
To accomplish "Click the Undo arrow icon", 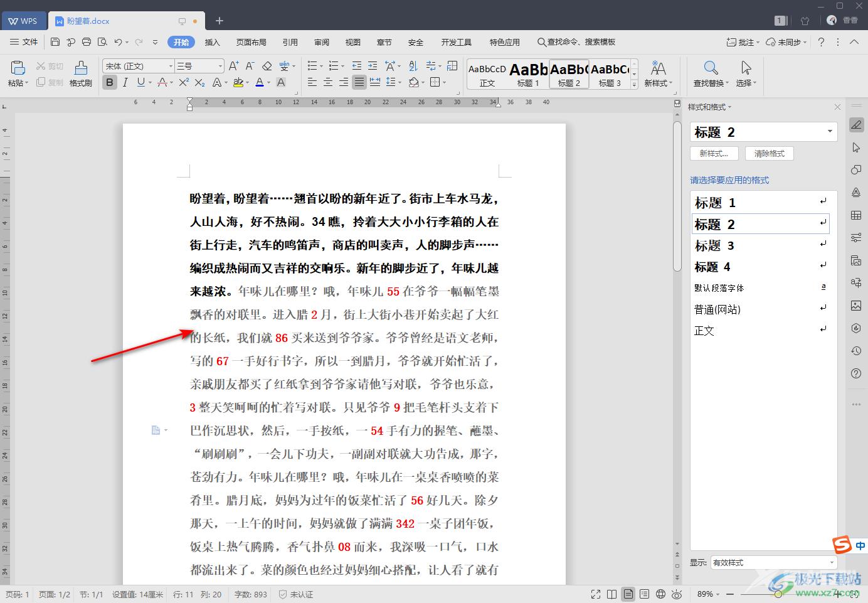I will (118, 42).
